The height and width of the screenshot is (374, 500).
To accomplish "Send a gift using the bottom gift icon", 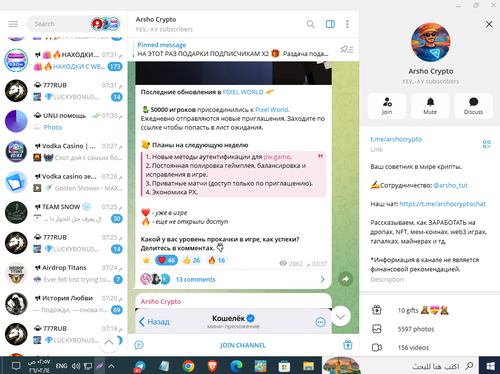I will click(x=348, y=345).
